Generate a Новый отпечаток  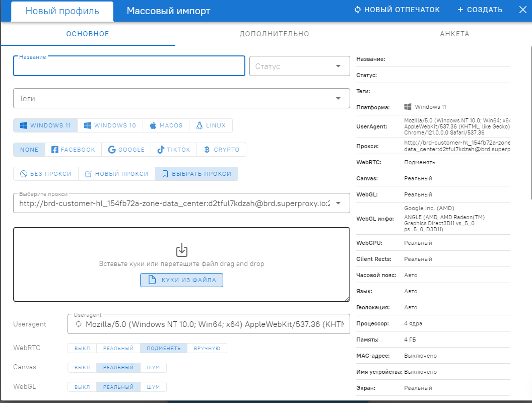point(397,10)
